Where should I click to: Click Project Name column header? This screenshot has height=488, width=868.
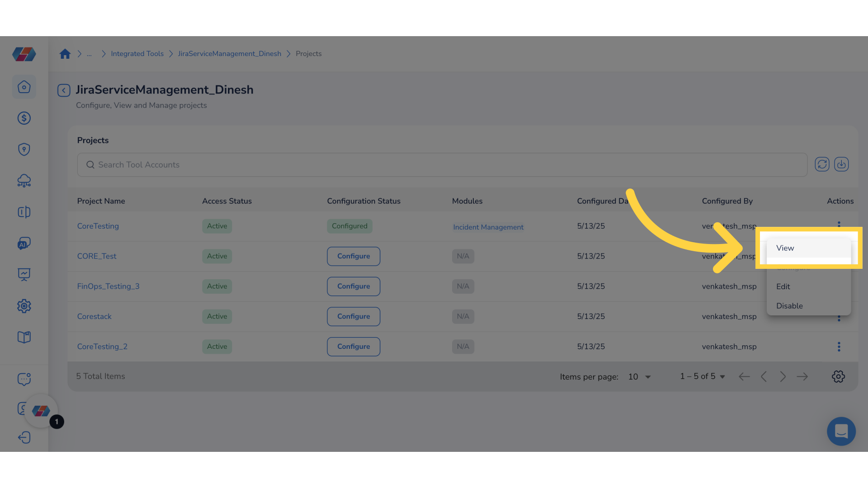pos(101,201)
